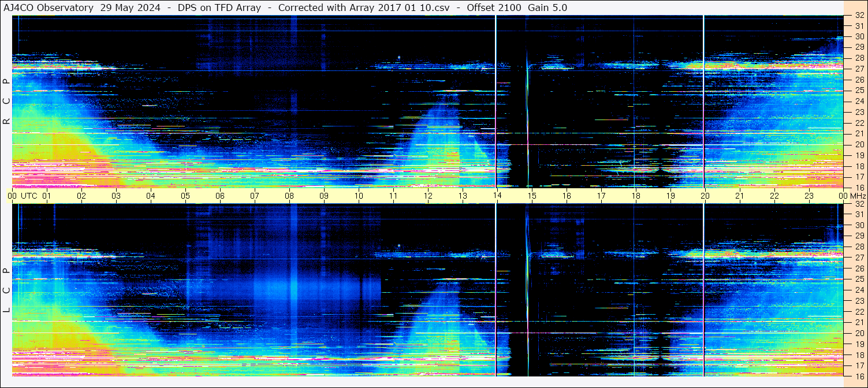Click the 20 MHz label of the RCP panel
This screenshot has width=868, height=388.
[x=859, y=144]
